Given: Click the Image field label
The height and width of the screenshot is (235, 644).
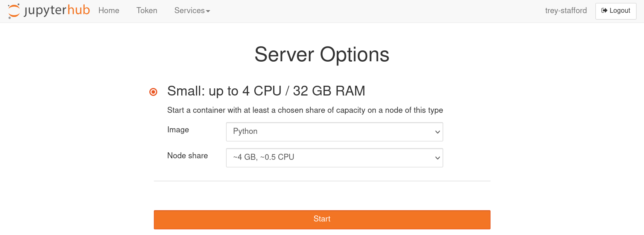Looking at the screenshot, I should 178,130.
